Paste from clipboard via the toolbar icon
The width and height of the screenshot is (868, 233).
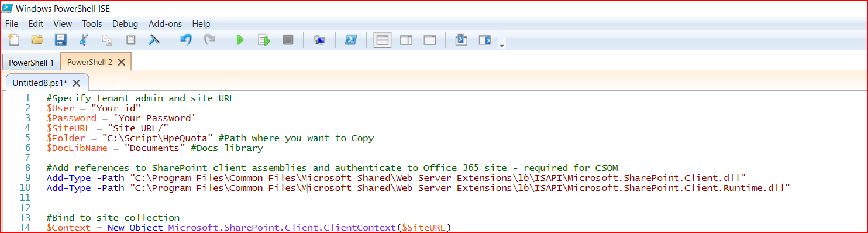coord(130,40)
